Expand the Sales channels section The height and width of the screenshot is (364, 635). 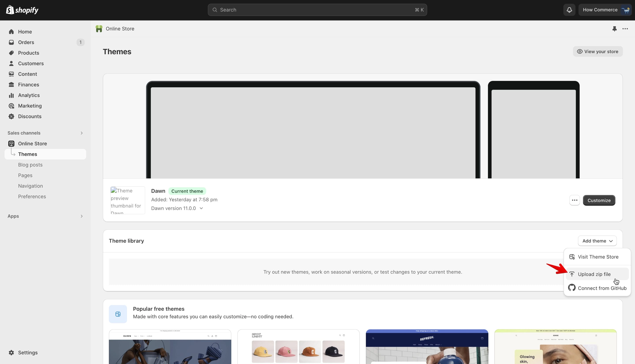coord(82,133)
